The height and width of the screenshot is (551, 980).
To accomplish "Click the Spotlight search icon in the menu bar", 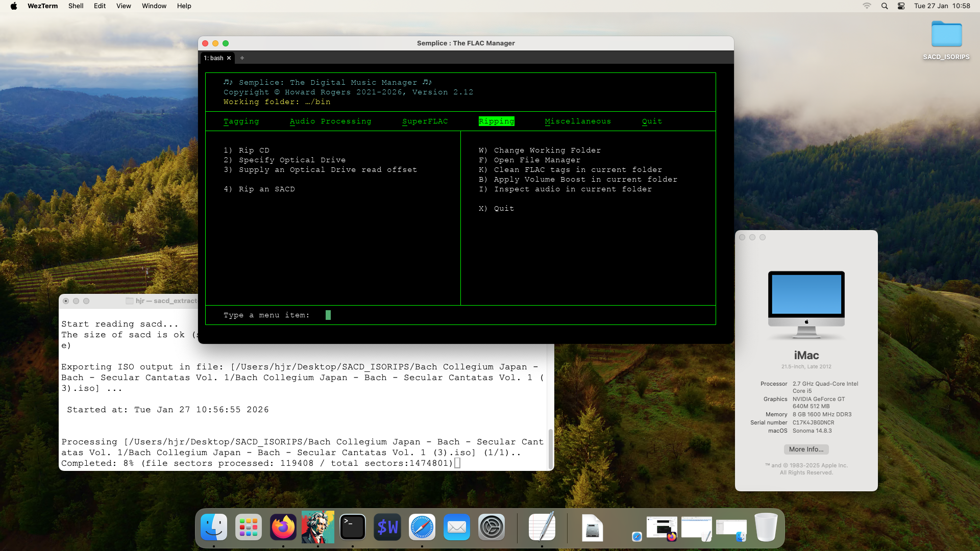I will pos(884,6).
